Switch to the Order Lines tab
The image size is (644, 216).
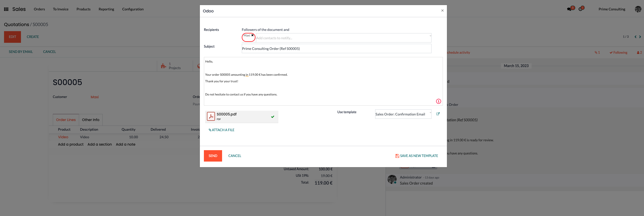click(x=66, y=120)
